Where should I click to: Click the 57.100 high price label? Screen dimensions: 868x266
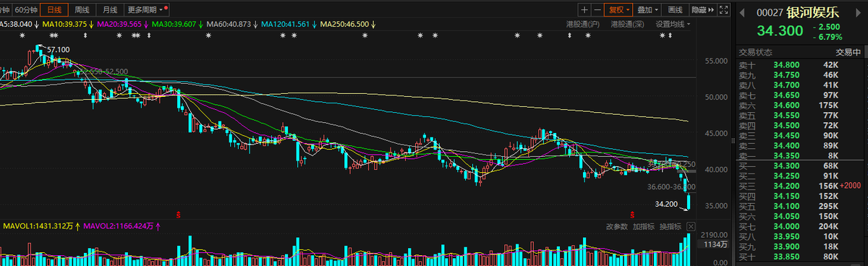coord(58,50)
